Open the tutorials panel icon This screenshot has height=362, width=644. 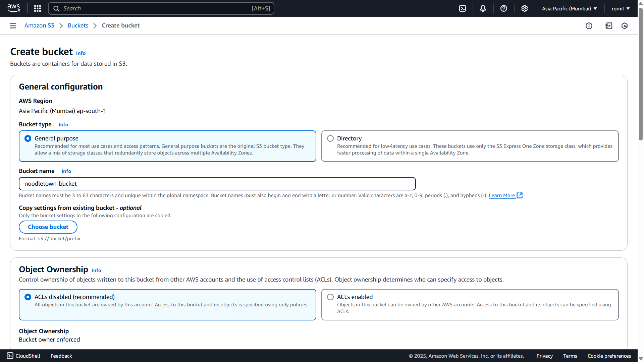[x=609, y=26]
